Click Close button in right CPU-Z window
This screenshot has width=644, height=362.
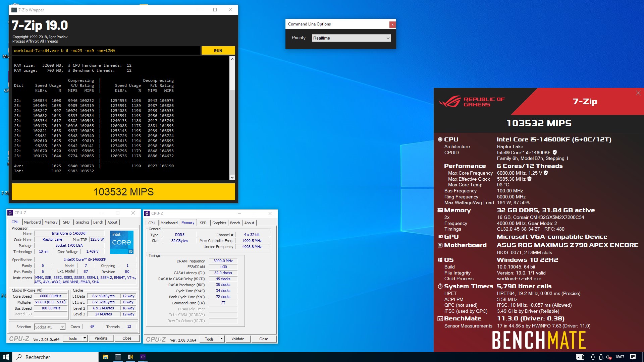tap(264, 339)
